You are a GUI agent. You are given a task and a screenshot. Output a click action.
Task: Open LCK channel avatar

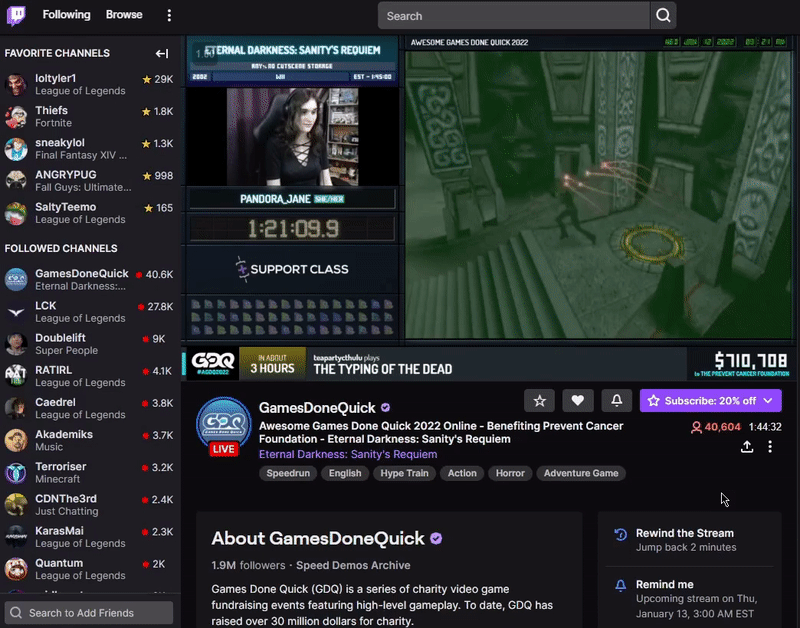(16, 312)
